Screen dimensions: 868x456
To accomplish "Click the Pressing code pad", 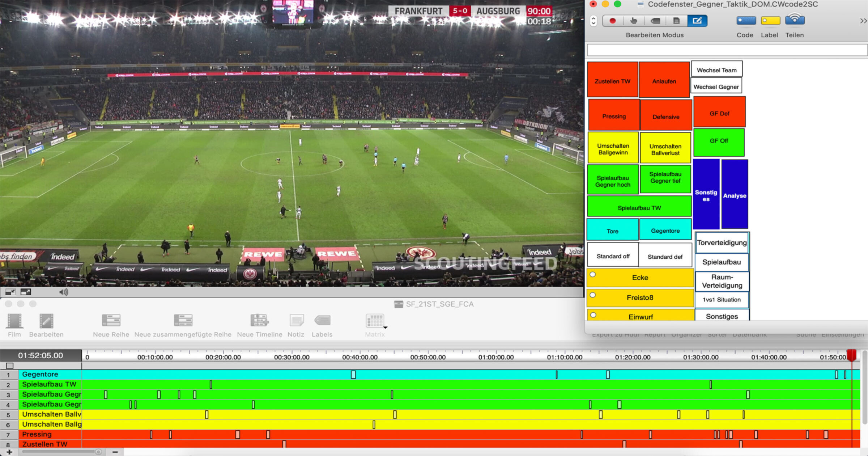I will coord(614,116).
